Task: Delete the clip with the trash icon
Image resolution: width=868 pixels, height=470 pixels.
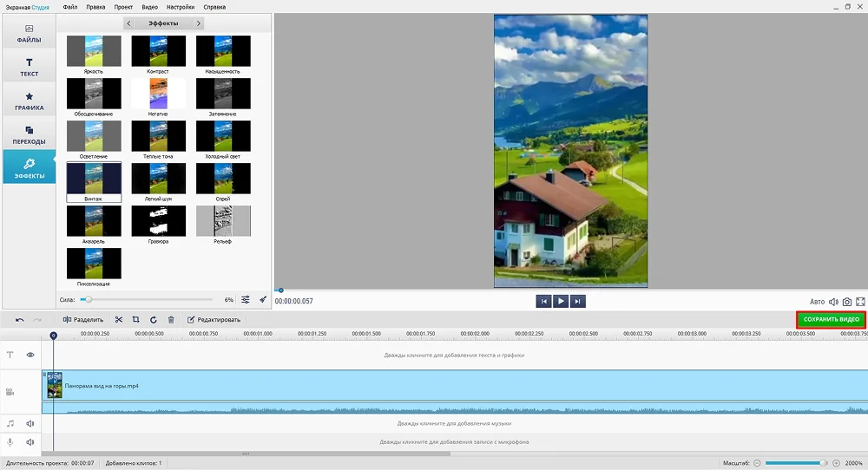Action: point(171,319)
